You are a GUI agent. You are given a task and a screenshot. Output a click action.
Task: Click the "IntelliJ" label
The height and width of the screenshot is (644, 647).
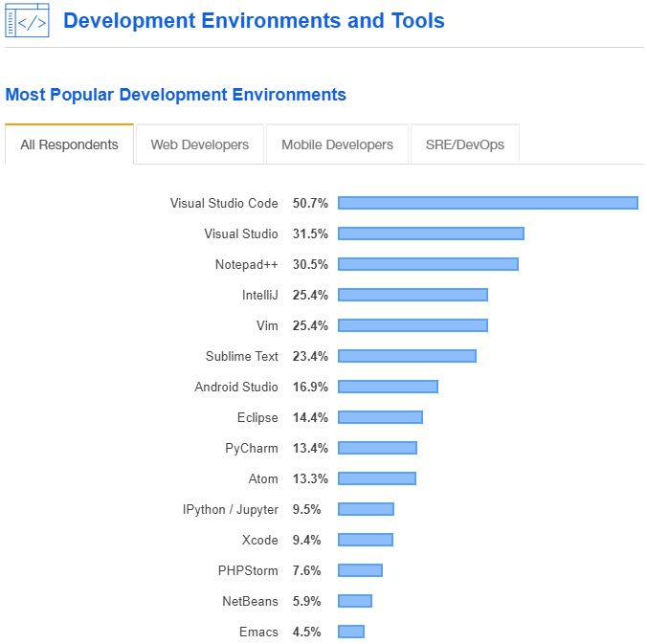(260, 295)
